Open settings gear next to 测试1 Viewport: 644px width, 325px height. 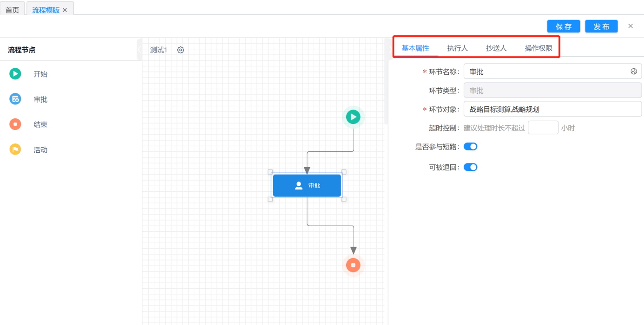tap(181, 50)
